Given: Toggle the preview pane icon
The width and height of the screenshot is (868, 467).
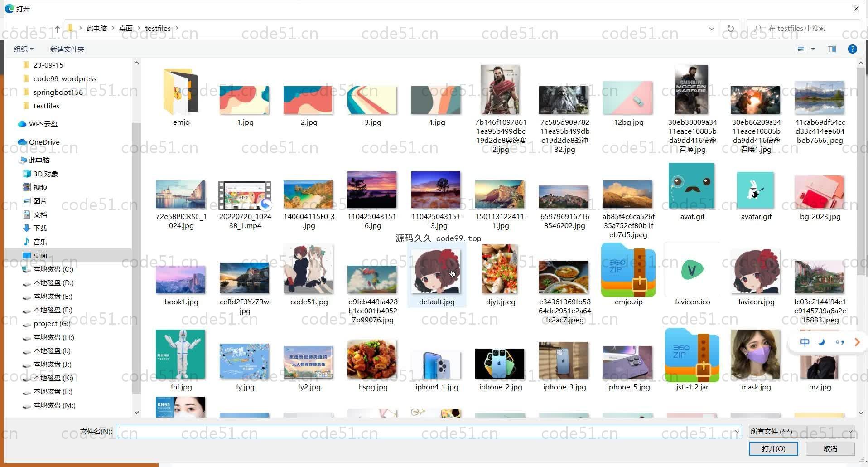Looking at the screenshot, I should (x=832, y=49).
